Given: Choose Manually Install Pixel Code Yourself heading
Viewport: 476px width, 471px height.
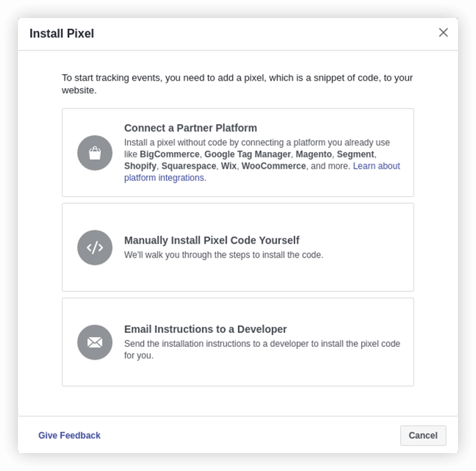Looking at the screenshot, I should point(211,240).
